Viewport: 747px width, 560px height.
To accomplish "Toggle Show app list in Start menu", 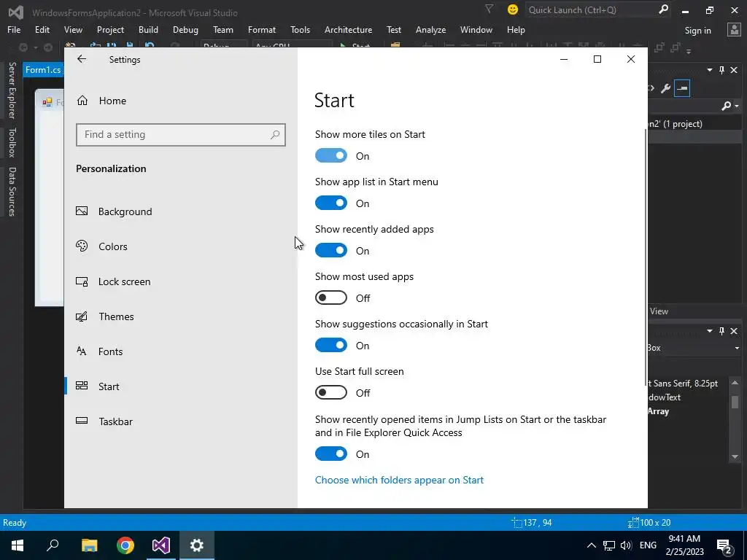I will point(331,203).
